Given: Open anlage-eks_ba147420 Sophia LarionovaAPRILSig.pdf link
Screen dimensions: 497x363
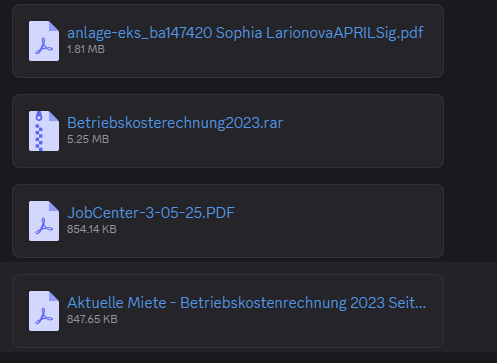Looking at the screenshot, I should point(245,33).
